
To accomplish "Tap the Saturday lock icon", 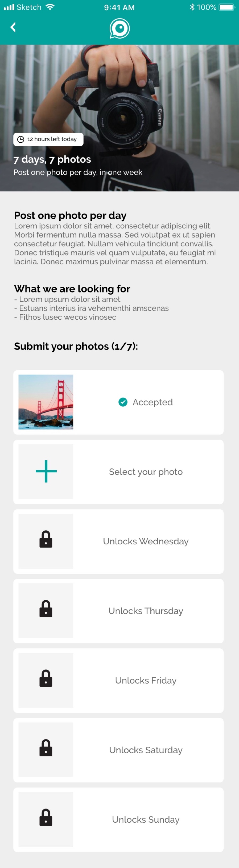I will tap(46, 748).
